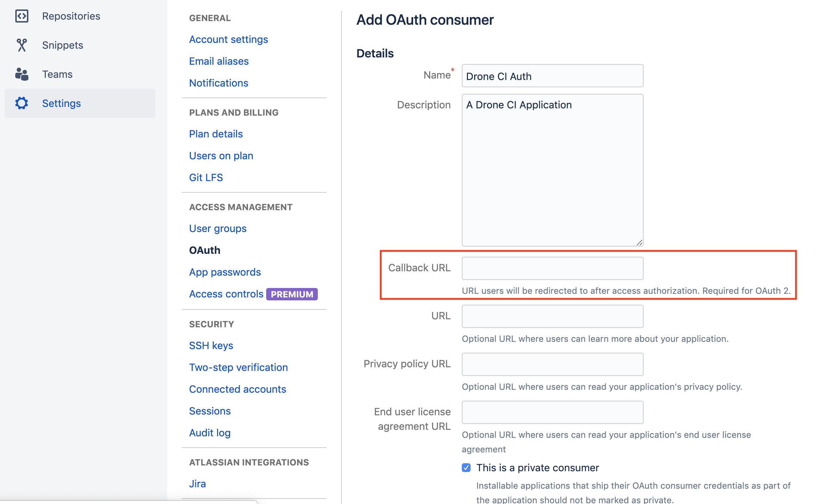Open Two-step verification settings
The height and width of the screenshot is (504, 832).
tap(238, 367)
